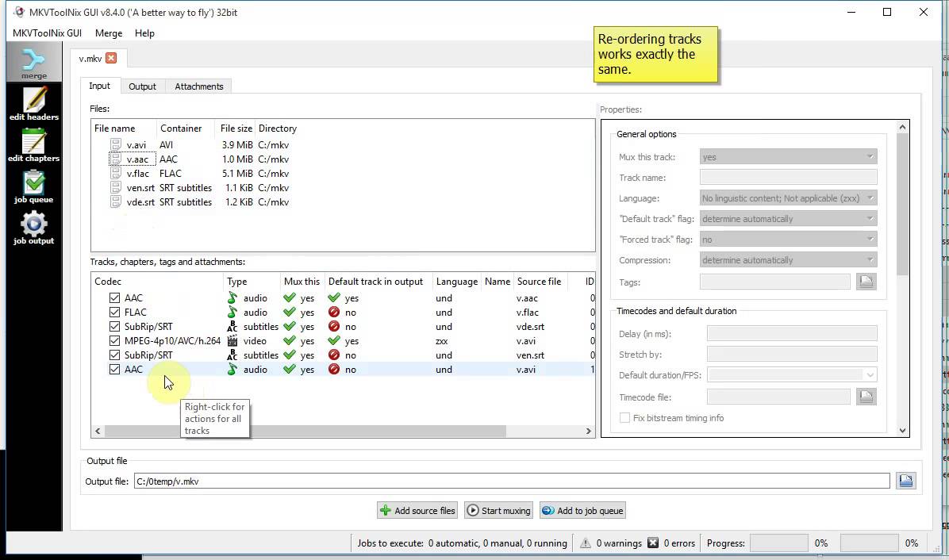Screen dimensions: 949x560
Task: Click warnings triangle icon in status bar
Action: point(586,543)
